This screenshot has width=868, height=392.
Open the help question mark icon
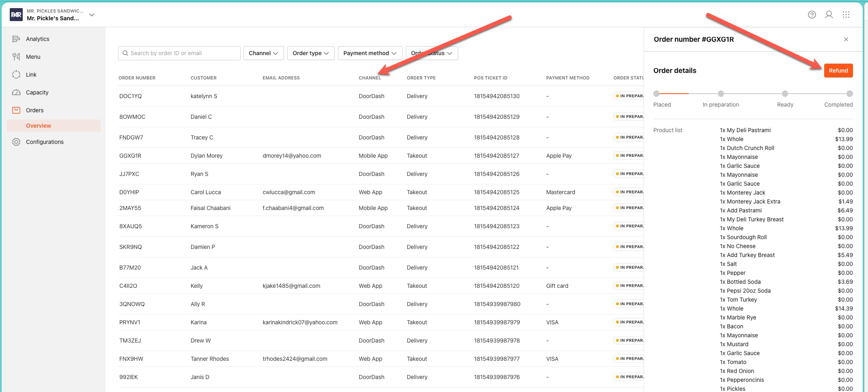pyautogui.click(x=812, y=15)
